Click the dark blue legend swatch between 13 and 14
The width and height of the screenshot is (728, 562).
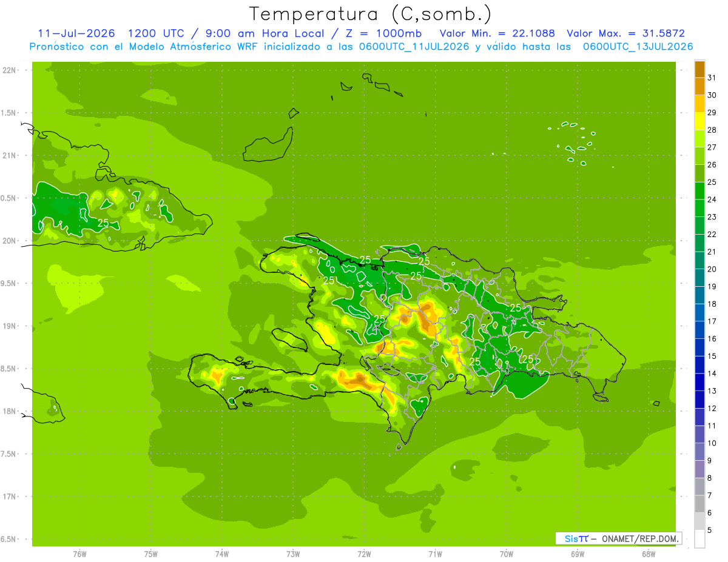[x=699, y=383]
